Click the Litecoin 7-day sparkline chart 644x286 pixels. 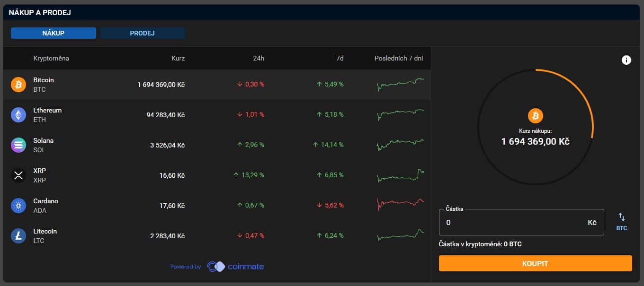[401, 235]
